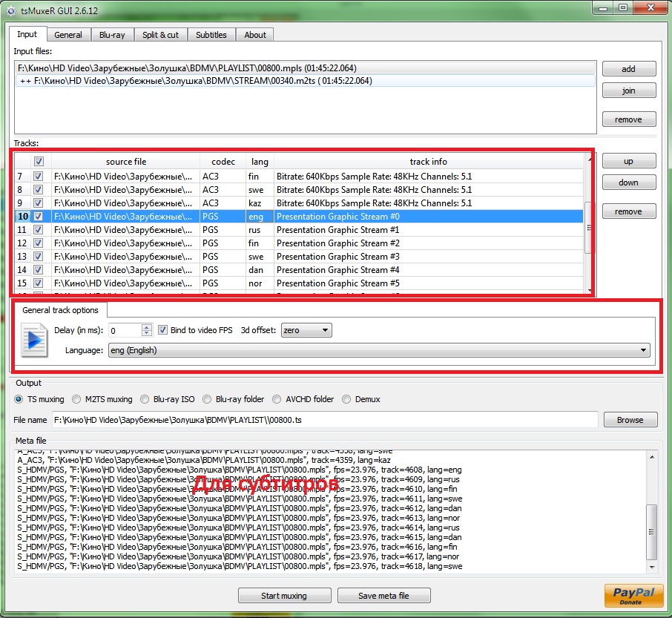Uncheck track 8 swe AC3 checkbox

pyautogui.click(x=38, y=189)
